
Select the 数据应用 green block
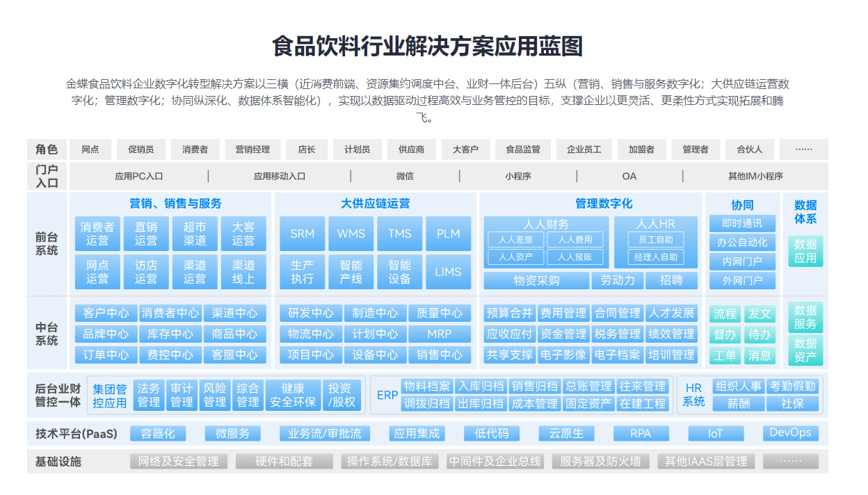click(806, 250)
